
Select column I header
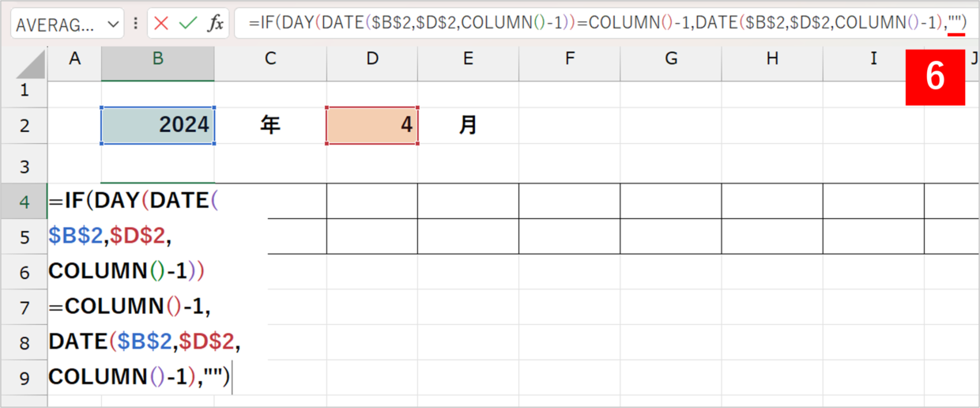[x=873, y=59]
